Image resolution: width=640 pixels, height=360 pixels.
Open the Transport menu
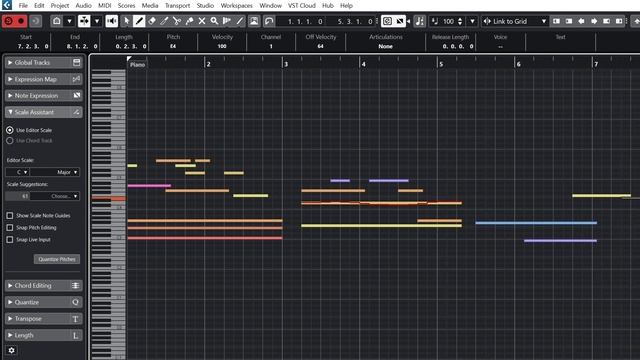click(178, 6)
